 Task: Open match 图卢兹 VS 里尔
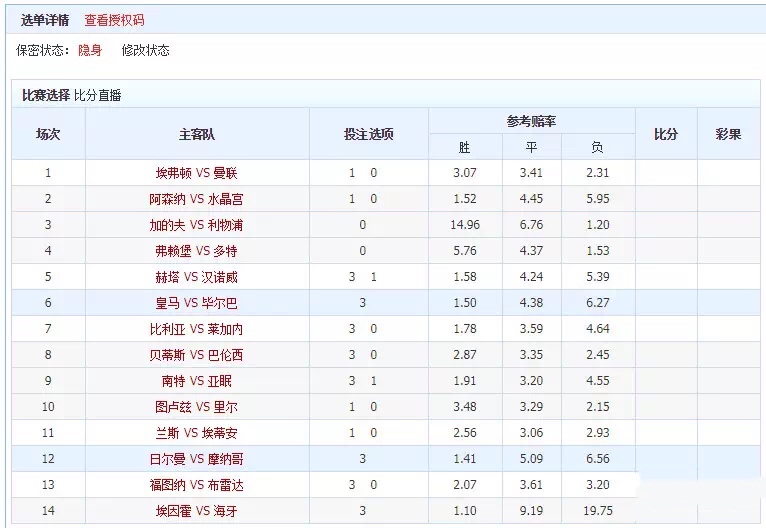click(x=196, y=406)
